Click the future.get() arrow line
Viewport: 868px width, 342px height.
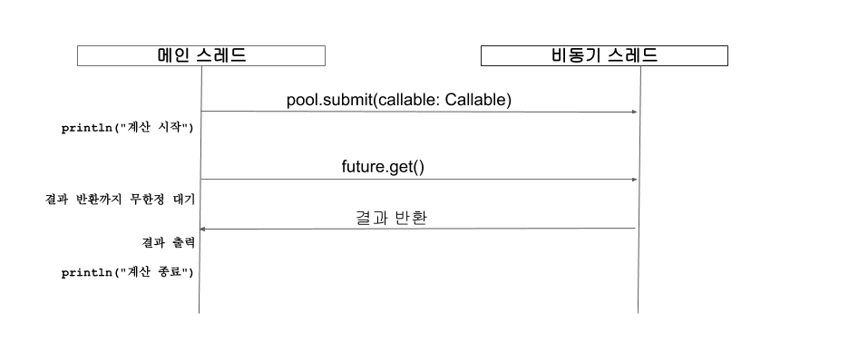tap(419, 180)
